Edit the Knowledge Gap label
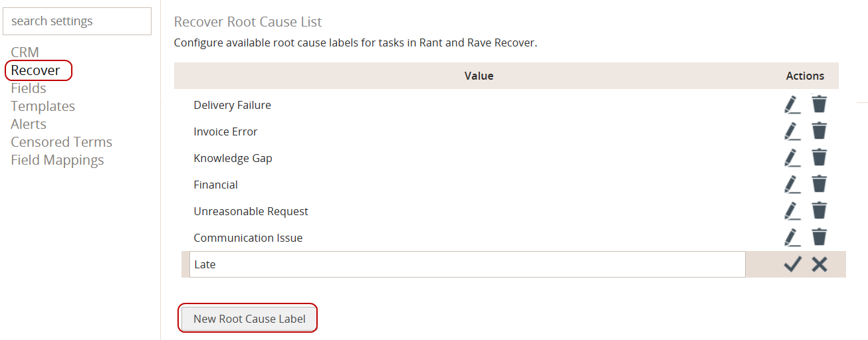The height and width of the screenshot is (340, 868). (791, 158)
